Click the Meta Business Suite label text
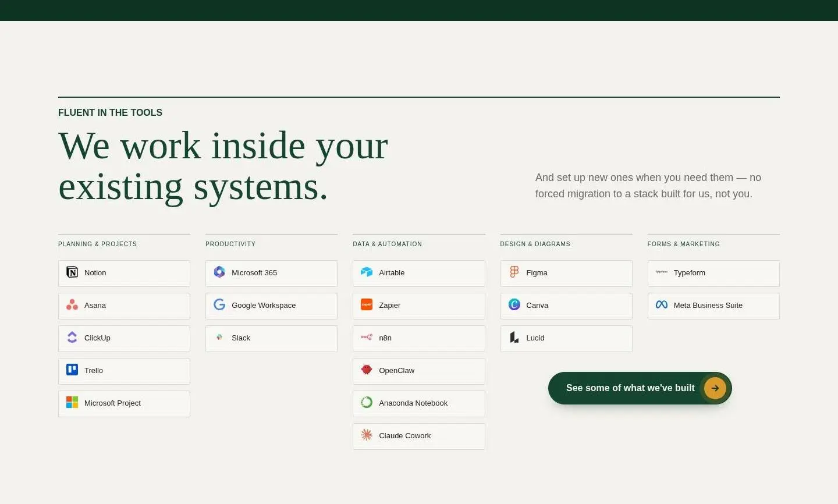 [708, 305]
